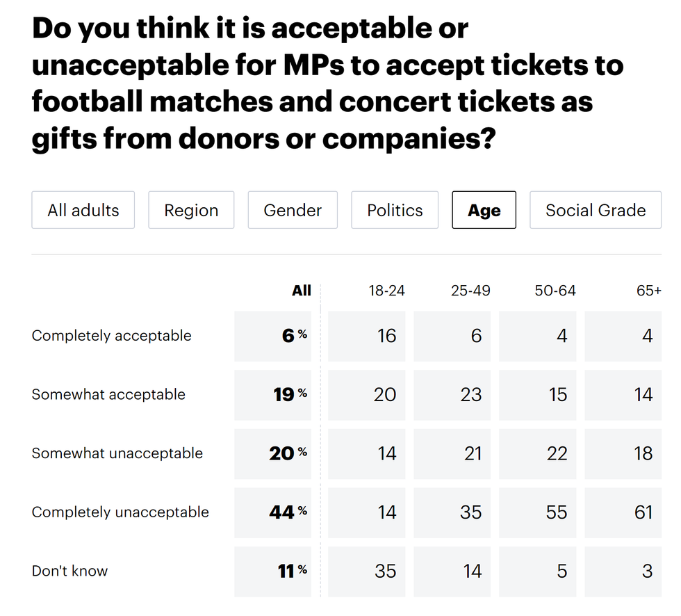Select the Don't know row label
Viewport: 681px width, 616px height.
point(69,571)
